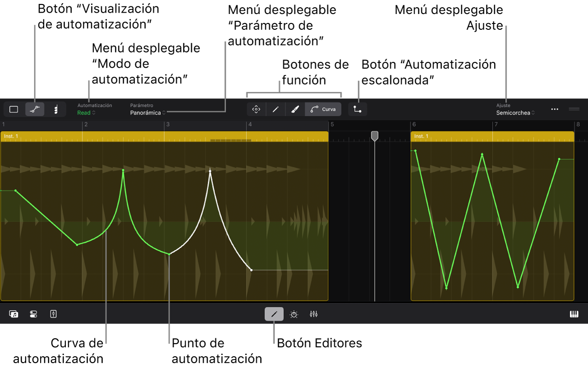Click the green automation peak point near bar 7
Screen dimensions: 588x369
click(x=482, y=154)
